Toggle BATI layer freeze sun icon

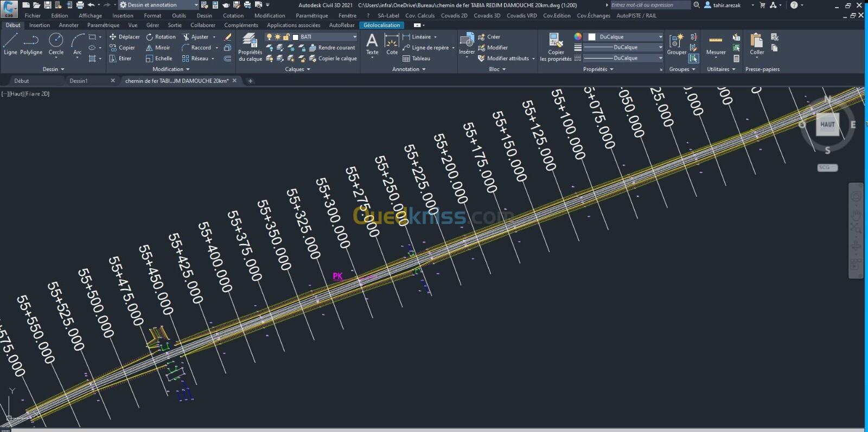tap(277, 37)
